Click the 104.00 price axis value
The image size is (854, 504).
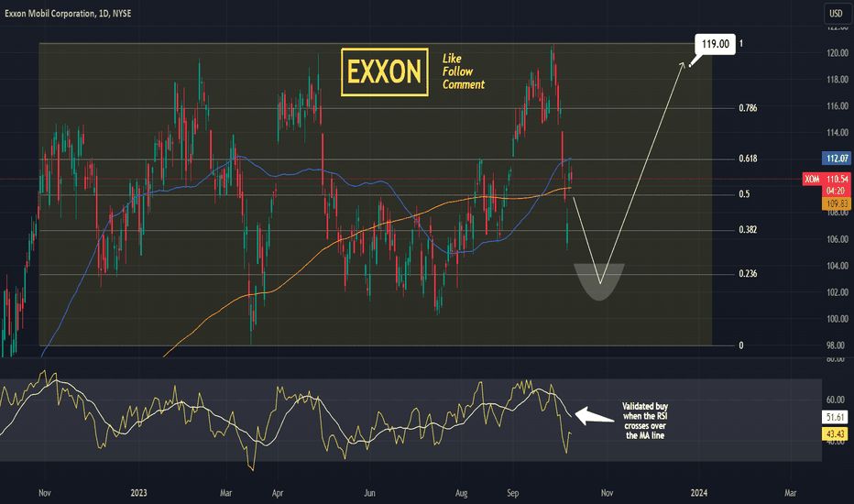pyautogui.click(x=838, y=266)
